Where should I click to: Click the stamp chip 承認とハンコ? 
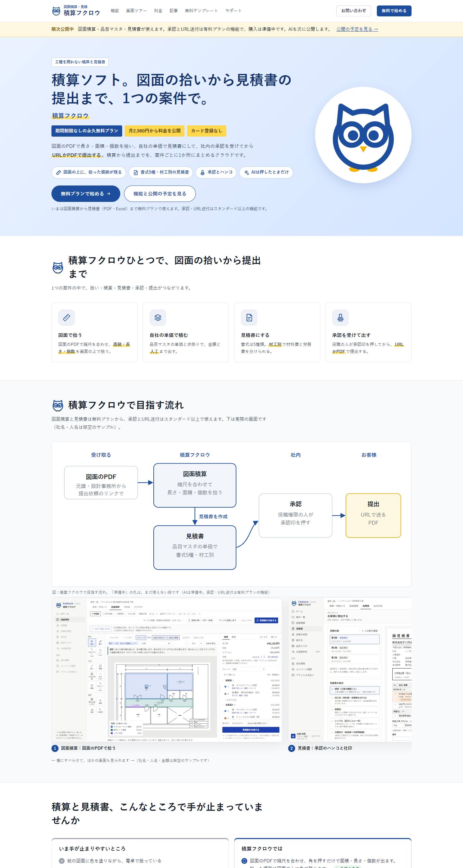click(216, 172)
